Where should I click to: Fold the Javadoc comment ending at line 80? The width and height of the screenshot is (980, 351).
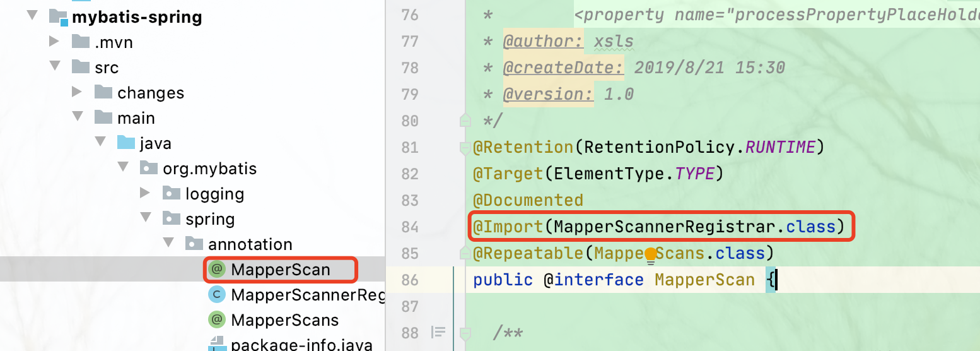coord(465,120)
